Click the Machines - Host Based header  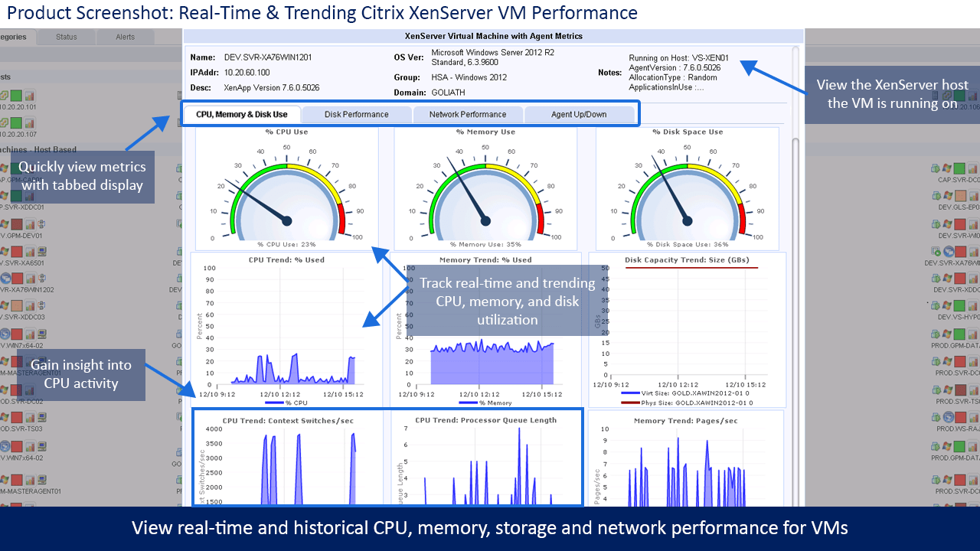click(x=38, y=150)
